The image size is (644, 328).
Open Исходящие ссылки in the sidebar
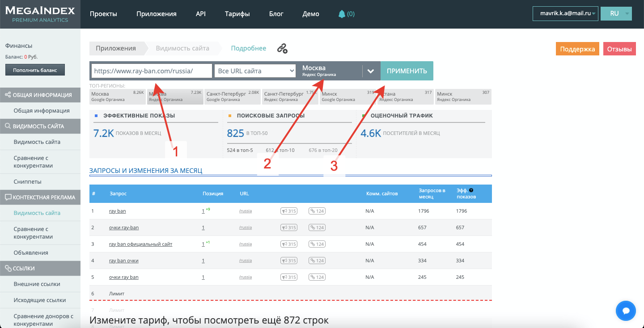[x=40, y=300]
